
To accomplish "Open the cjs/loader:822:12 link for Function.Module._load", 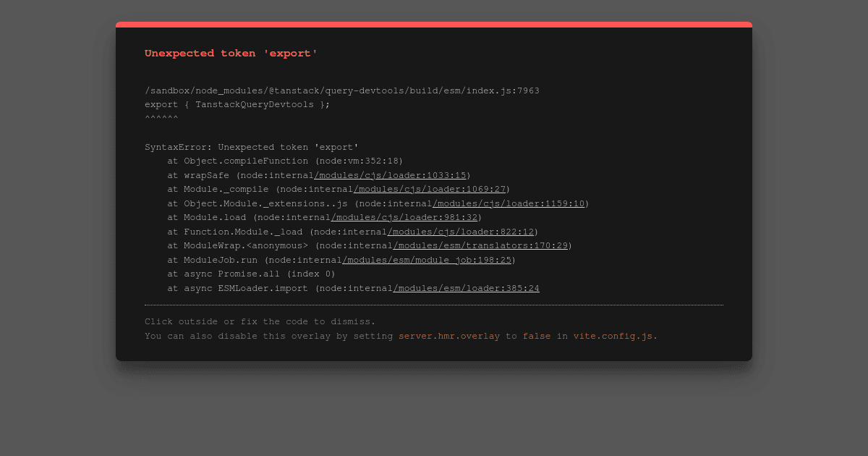I will click(461, 232).
